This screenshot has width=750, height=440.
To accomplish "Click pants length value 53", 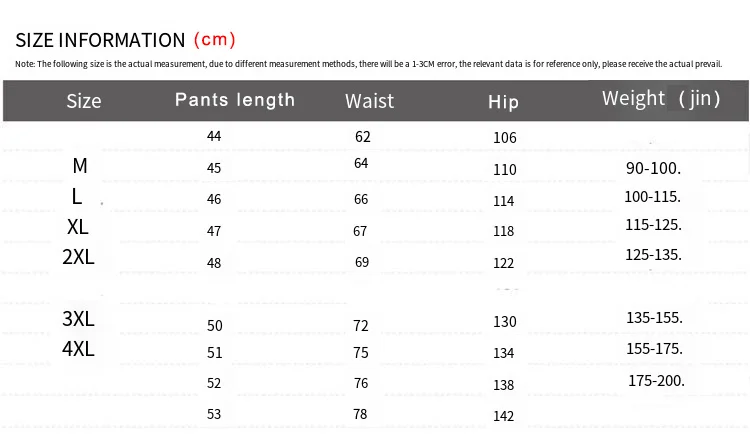I will click(214, 414).
